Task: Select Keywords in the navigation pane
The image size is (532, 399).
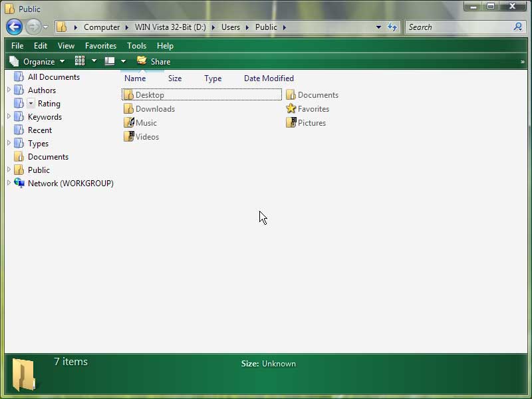Action: pyautogui.click(x=45, y=117)
